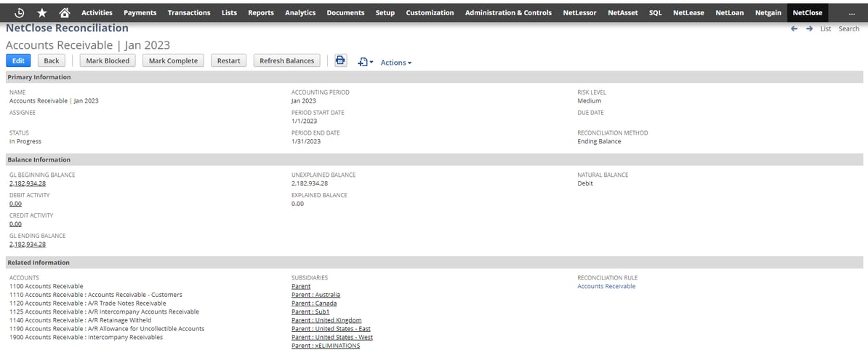Open the GL Ending Balance amount link
This screenshot has width=868, height=353.
[28, 245]
